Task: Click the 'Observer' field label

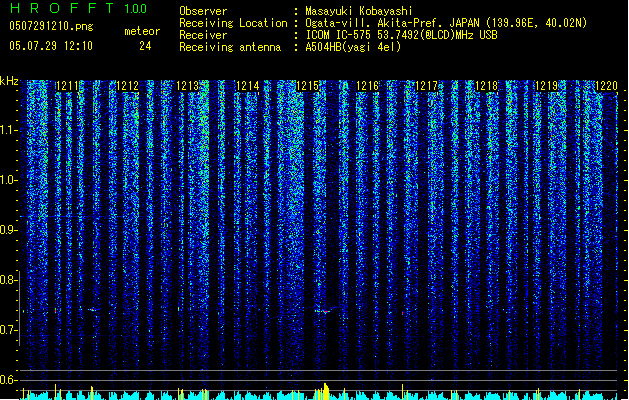Action: tap(203, 11)
